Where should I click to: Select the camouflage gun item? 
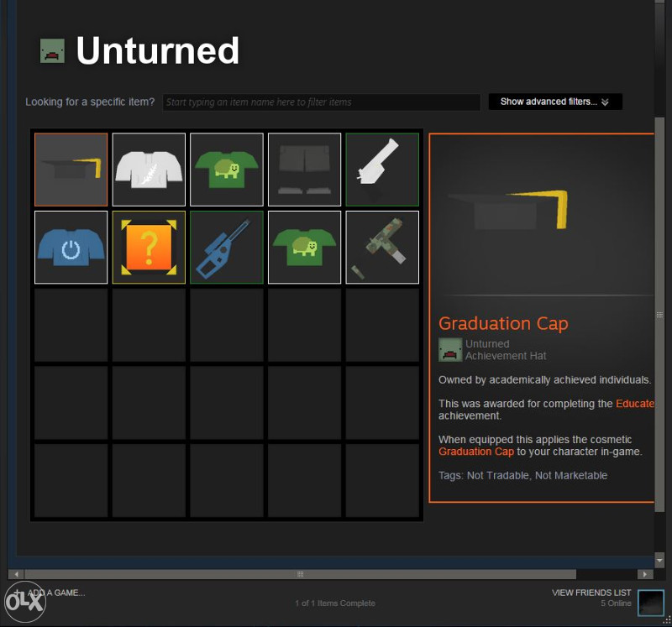point(382,247)
